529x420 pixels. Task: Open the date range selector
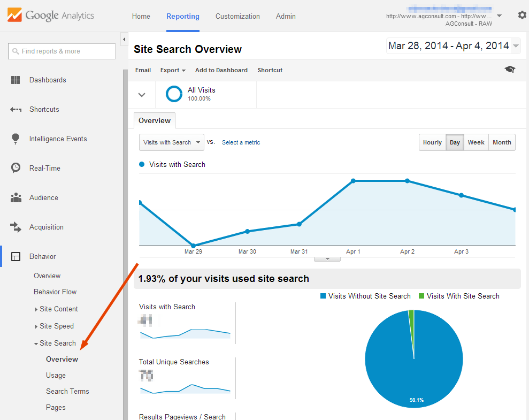point(452,46)
